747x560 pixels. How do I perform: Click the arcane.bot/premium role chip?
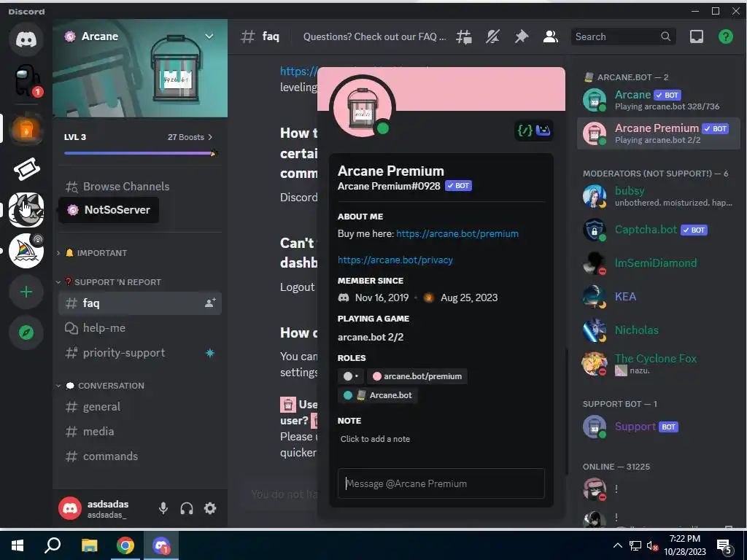417,376
